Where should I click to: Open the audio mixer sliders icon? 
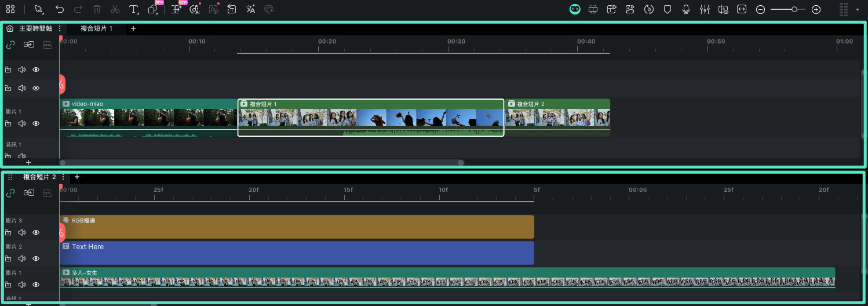(705, 9)
